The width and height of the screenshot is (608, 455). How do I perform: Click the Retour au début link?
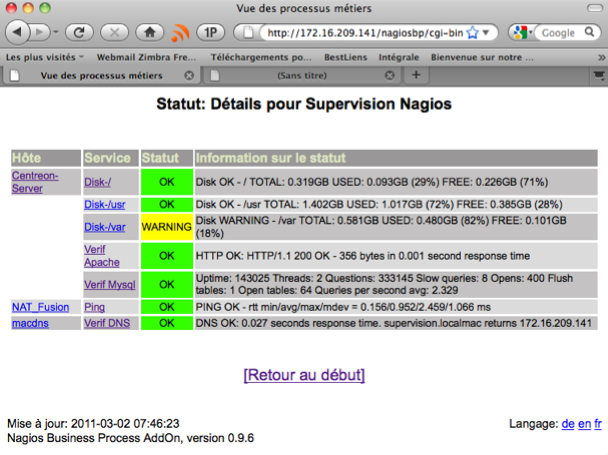[x=304, y=375]
